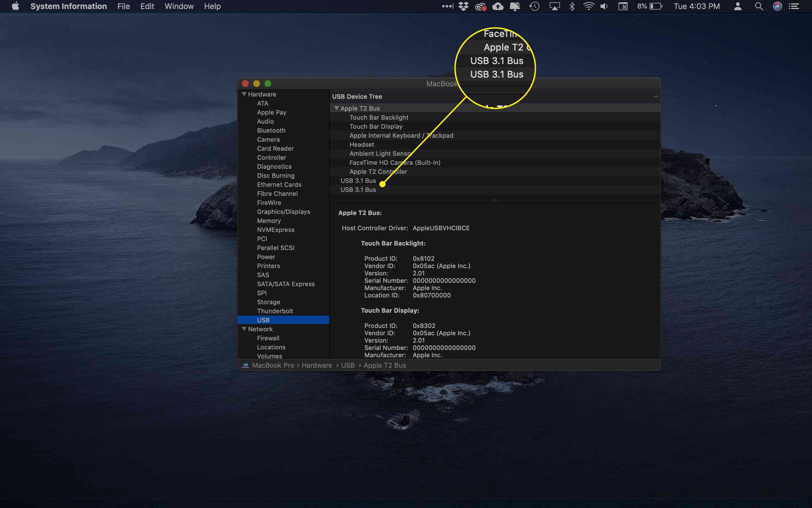
Task: Select Ethernet Cards in the sidebar
Action: [x=279, y=185]
